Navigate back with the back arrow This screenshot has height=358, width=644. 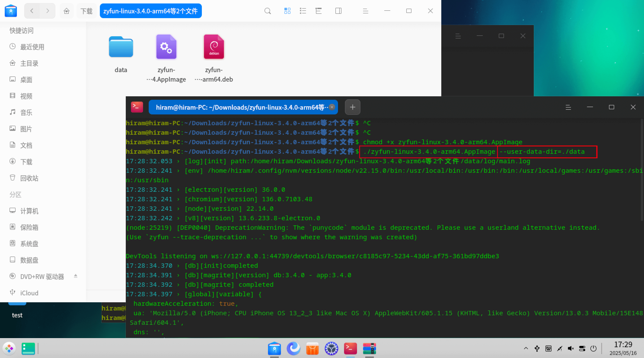[x=32, y=11]
